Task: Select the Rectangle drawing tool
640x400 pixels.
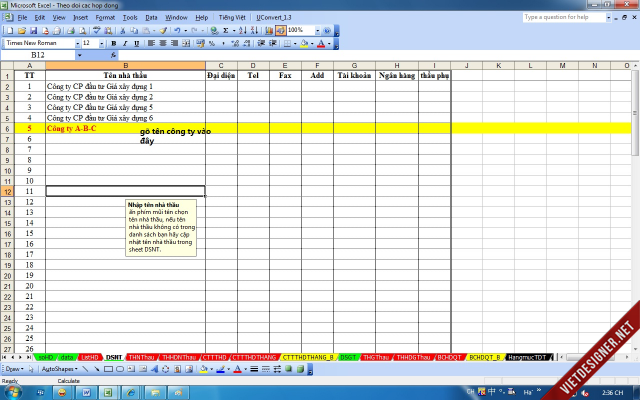Action: point(110,369)
